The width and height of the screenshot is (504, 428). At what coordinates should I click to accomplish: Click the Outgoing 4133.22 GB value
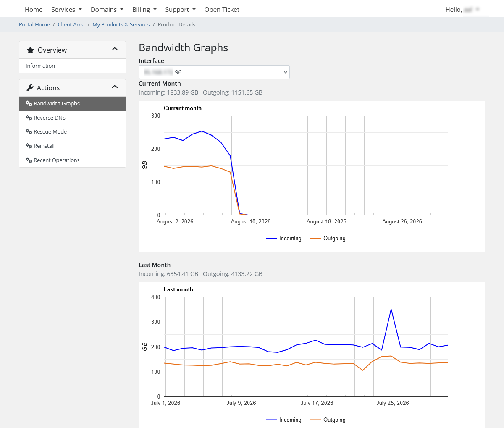233,274
